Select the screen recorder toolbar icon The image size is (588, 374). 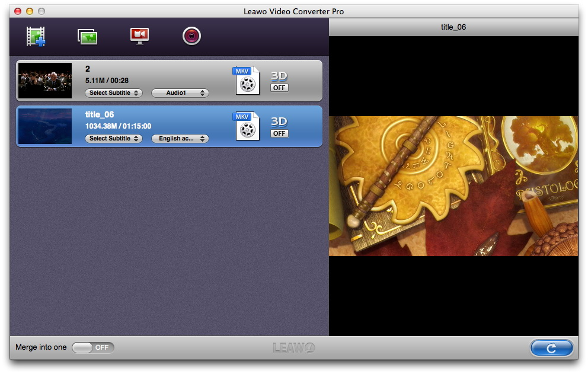(139, 36)
